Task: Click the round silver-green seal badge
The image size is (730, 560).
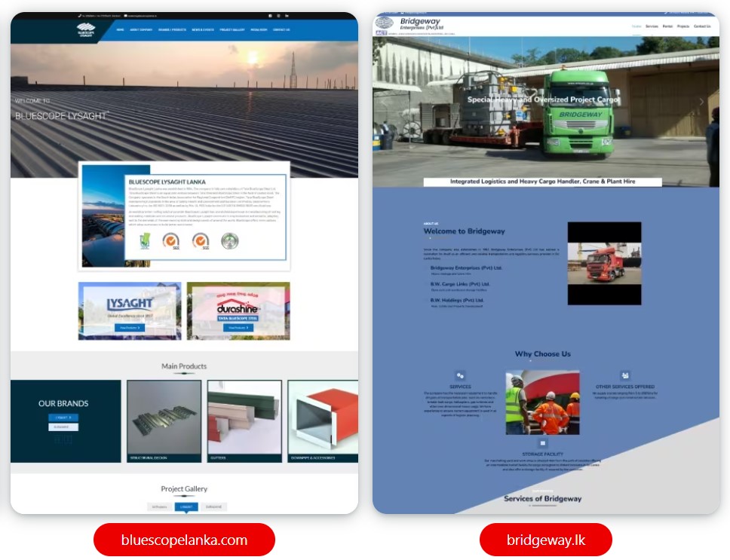Action: pos(229,241)
